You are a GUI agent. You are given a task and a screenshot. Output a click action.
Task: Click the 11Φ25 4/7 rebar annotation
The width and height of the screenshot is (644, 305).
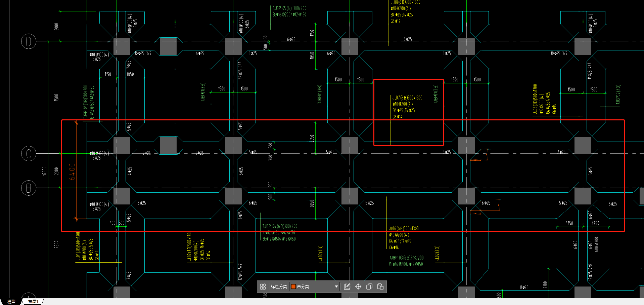pos(589,71)
